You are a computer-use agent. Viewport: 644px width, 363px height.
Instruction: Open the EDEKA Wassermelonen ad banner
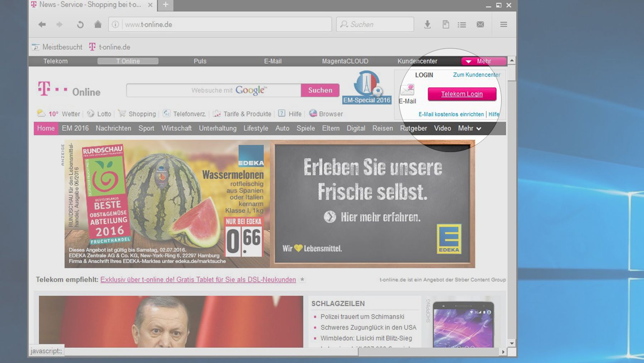[x=270, y=204]
